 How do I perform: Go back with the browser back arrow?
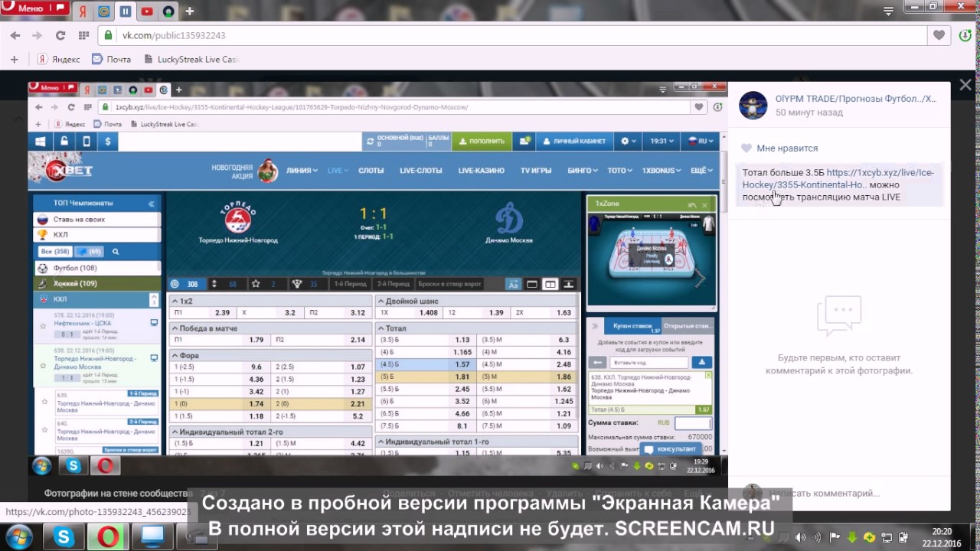click(15, 35)
